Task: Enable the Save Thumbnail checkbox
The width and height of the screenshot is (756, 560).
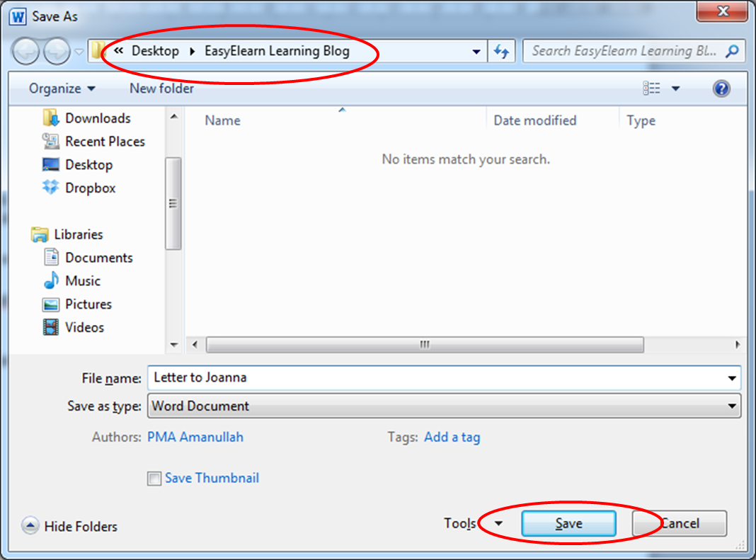Action: (x=154, y=478)
